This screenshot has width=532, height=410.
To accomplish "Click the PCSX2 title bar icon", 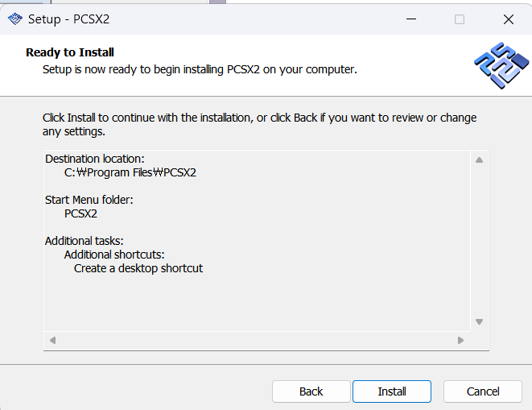I will pos(15,19).
